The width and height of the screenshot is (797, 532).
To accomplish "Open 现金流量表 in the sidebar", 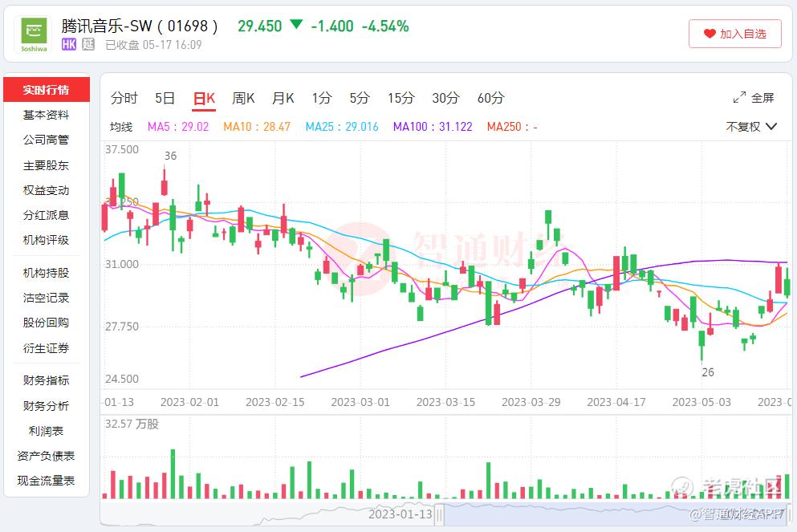I will tap(47, 481).
